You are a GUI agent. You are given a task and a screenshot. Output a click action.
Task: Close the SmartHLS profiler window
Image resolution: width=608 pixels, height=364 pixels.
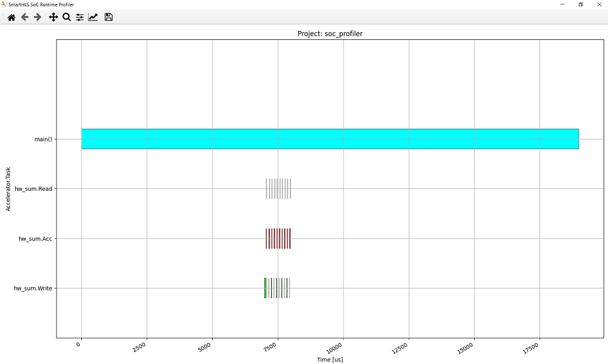[598, 4]
